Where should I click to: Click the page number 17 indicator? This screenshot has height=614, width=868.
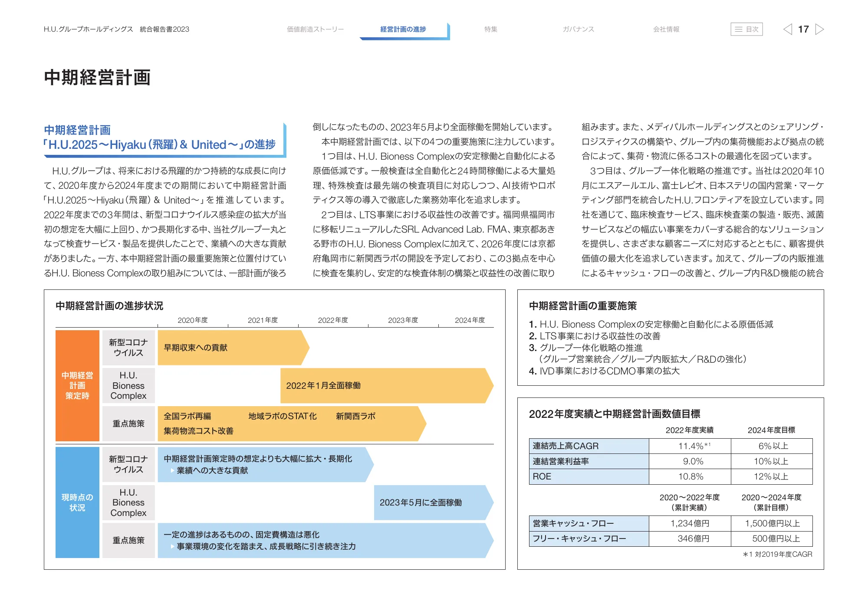(x=803, y=29)
